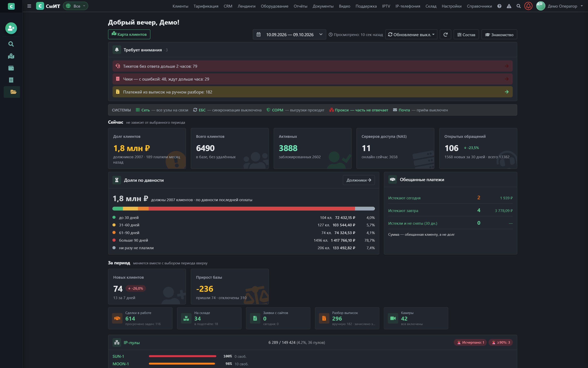This screenshot has width=588, height=368.
Task: Click the add client sidebar icon
Action: (11, 28)
